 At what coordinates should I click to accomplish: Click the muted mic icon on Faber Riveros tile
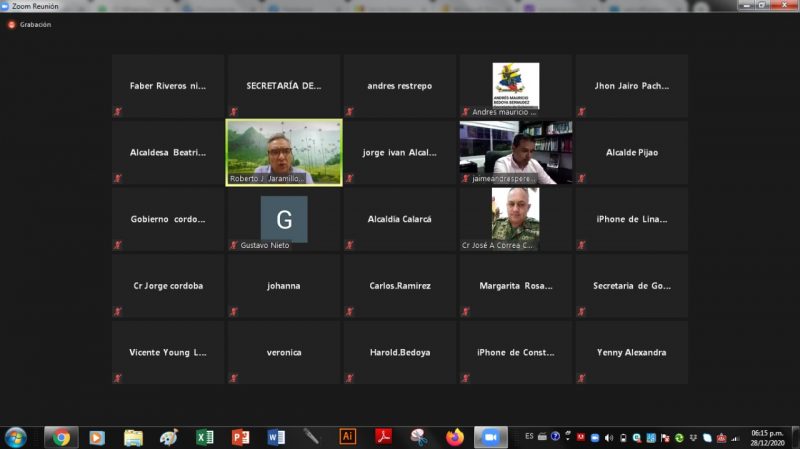pos(118,112)
